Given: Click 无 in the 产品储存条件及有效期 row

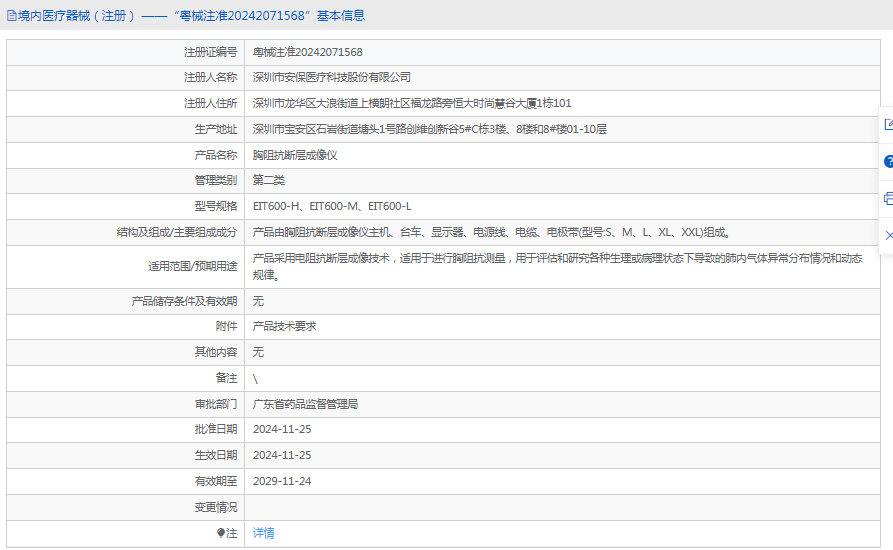Looking at the screenshot, I should point(259,301).
